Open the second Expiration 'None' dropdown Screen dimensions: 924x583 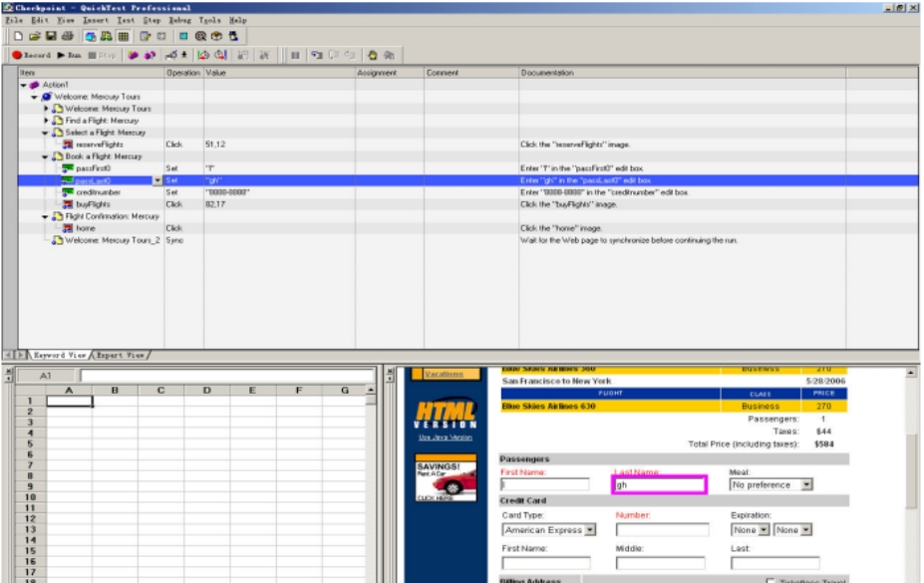coord(806,530)
